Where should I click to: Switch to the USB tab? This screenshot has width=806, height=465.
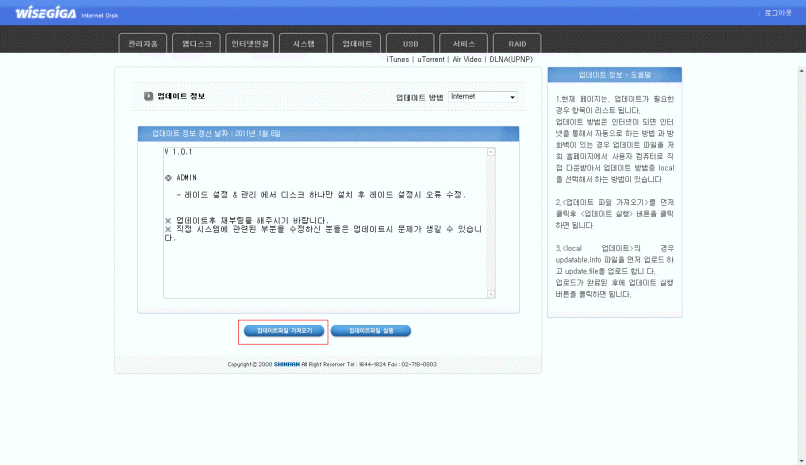[410, 44]
